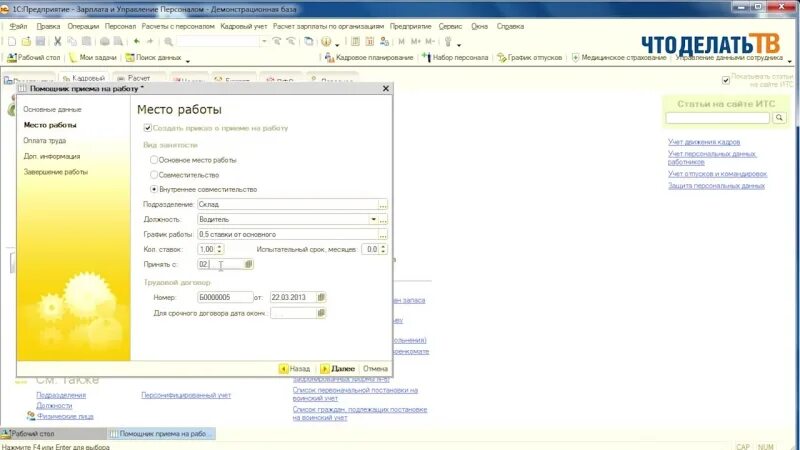Toggle Показывать статьи на сайте ИТС checkbox
800x450 pixels.
point(726,80)
